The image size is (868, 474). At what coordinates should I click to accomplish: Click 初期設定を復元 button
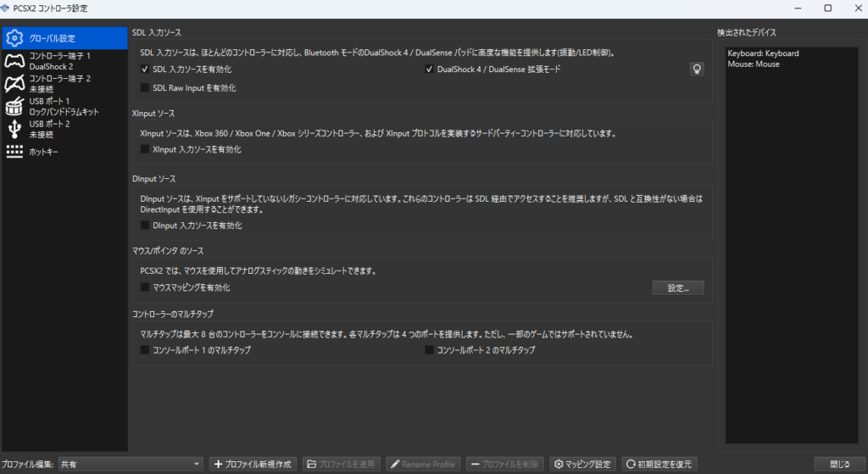[659, 464]
